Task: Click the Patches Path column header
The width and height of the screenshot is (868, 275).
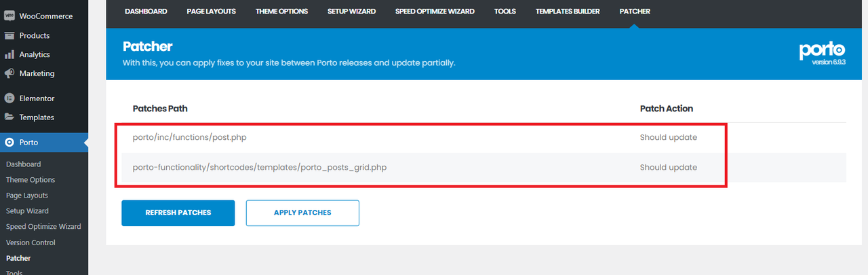Action: point(160,109)
